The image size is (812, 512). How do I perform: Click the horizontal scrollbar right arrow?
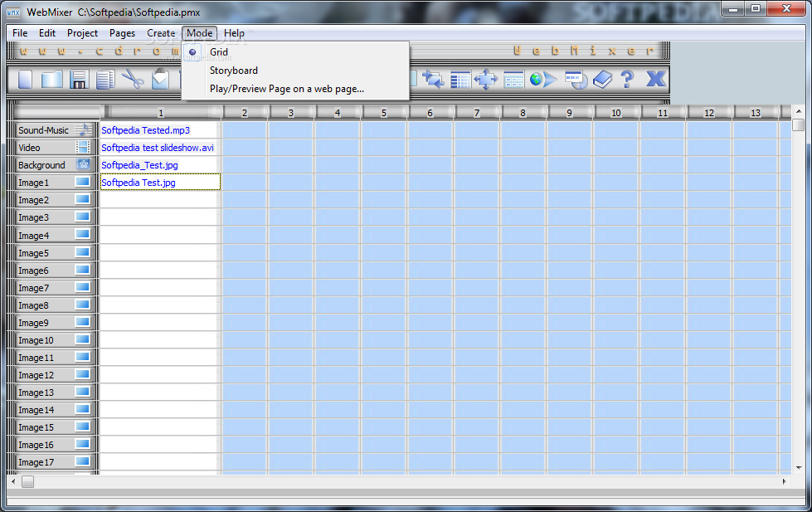pyautogui.click(x=784, y=481)
